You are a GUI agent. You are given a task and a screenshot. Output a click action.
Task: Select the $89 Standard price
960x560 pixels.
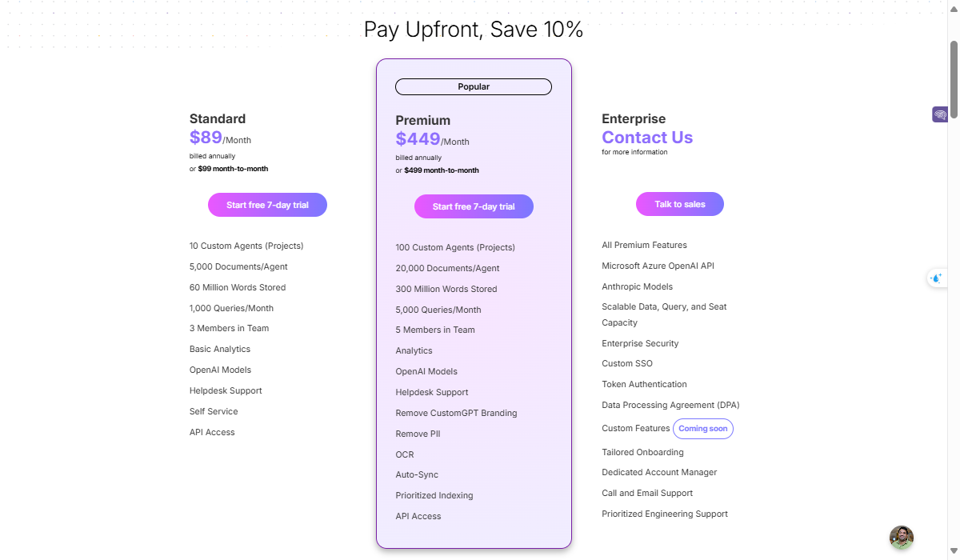(x=206, y=138)
